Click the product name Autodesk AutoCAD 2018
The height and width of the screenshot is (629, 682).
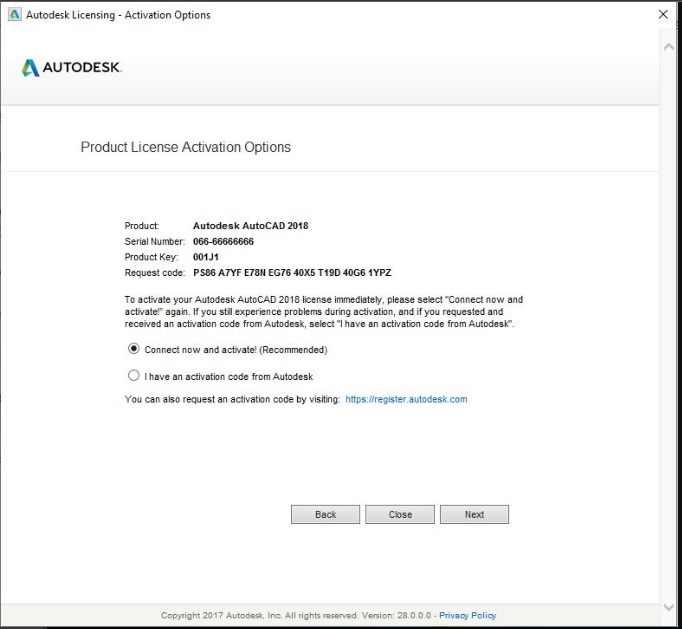250,226
